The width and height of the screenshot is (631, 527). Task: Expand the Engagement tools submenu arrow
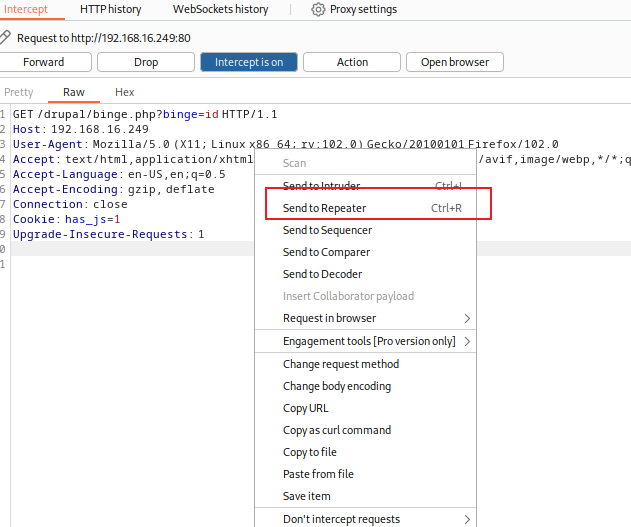(467, 342)
